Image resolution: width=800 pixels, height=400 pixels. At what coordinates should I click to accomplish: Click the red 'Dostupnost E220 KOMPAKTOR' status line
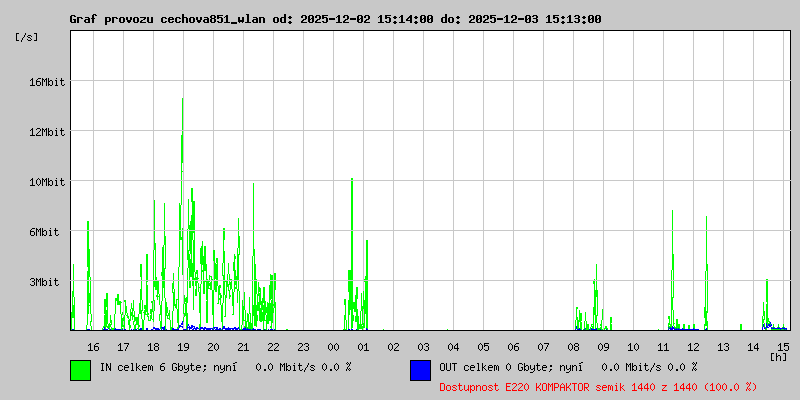598,388
